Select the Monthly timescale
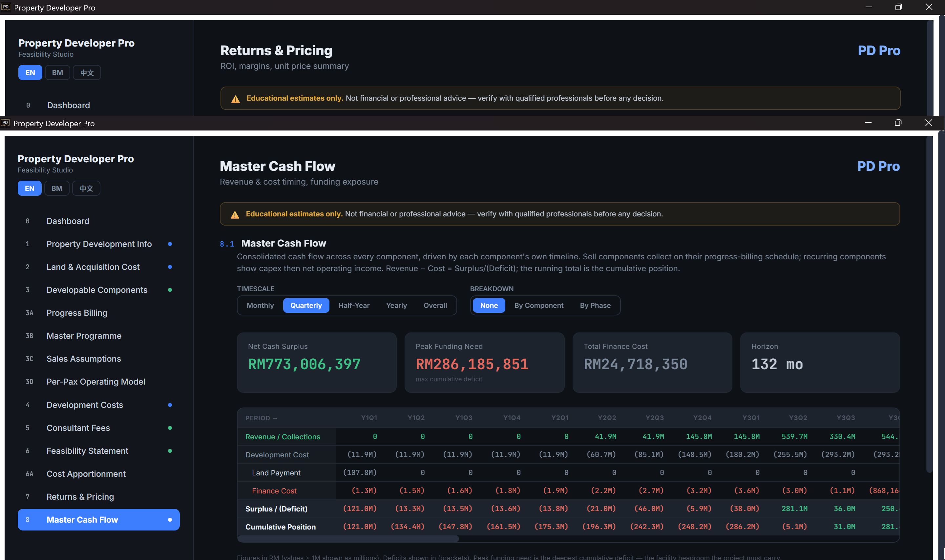This screenshot has width=945, height=560. pyautogui.click(x=260, y=305)
